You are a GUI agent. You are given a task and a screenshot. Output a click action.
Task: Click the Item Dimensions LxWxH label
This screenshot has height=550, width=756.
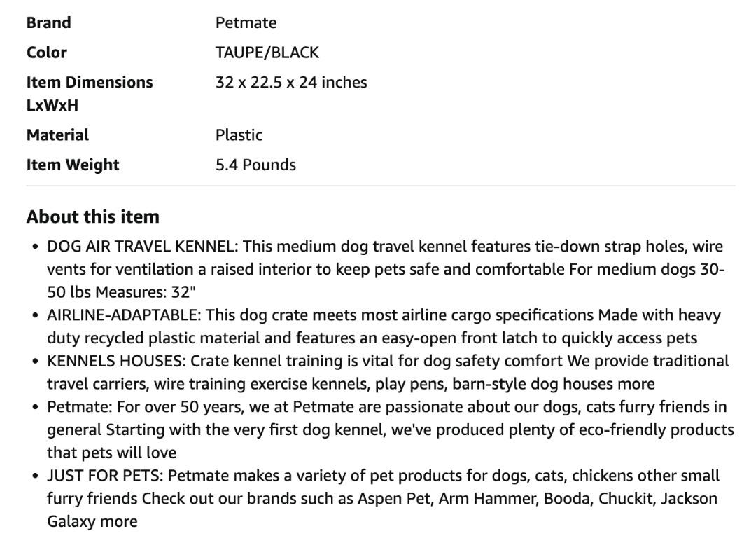pyautogui.click(x=90, y=93)
